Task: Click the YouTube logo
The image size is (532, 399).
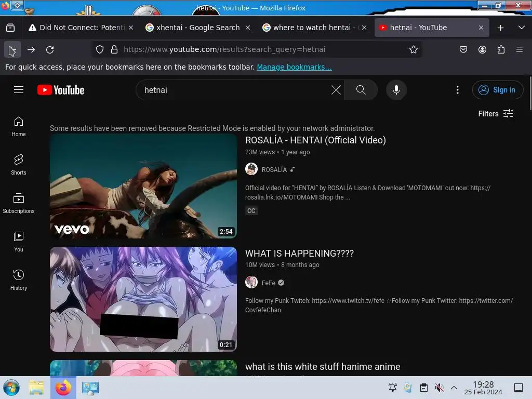Action: [x=61, y=90]
